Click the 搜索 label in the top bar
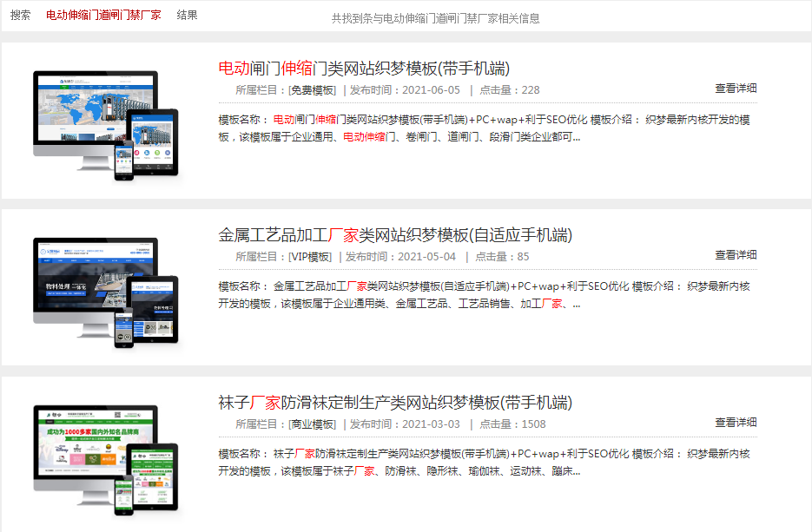The image size is (812, 532). tap(21, 16)
